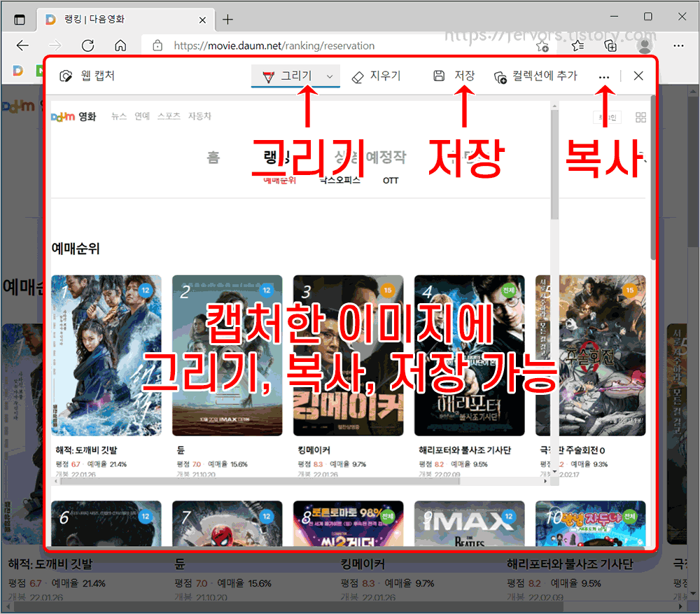Open the 뉴스 link

(119, 116)
